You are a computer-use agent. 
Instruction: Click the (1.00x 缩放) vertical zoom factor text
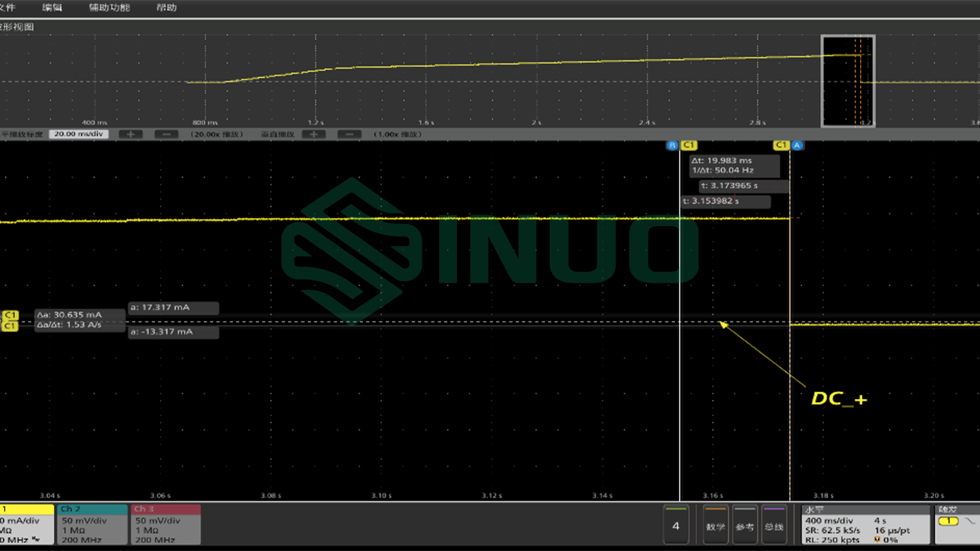pyautogui.click(x=398, y=134)
